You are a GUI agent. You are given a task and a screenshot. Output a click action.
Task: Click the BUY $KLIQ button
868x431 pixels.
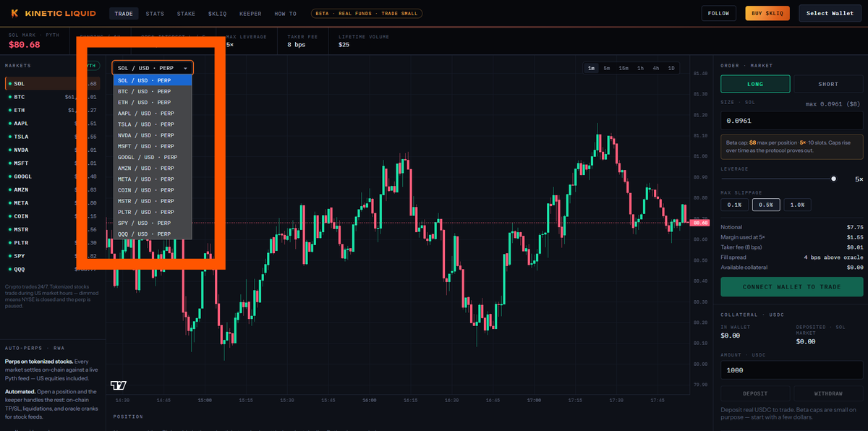[x=767, y=14]
